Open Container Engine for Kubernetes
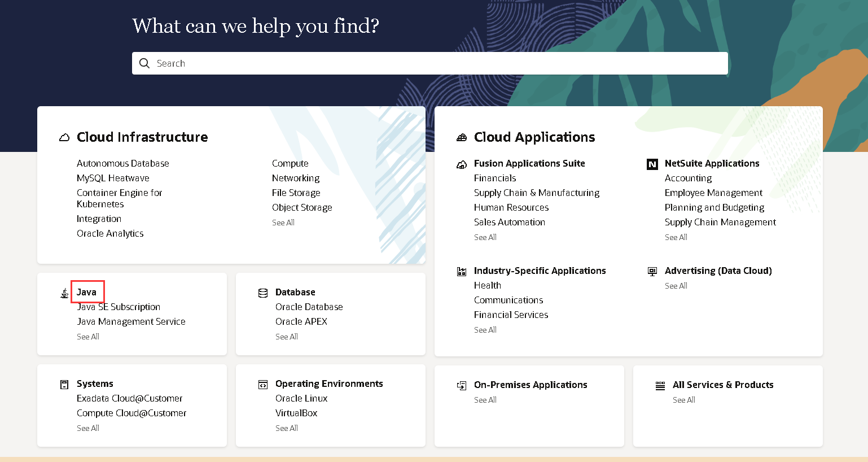Viewport: 868px width, 462px height. [x=120, y=198]
